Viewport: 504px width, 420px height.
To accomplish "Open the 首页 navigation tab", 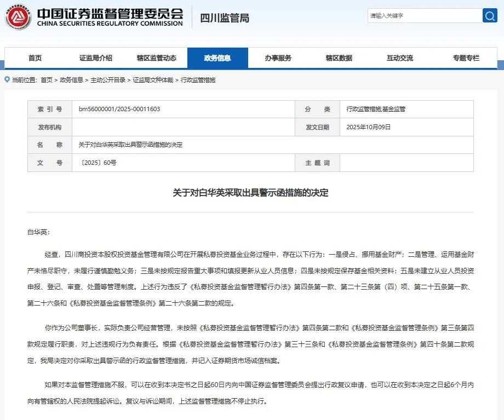I will [x=35, y=58].
